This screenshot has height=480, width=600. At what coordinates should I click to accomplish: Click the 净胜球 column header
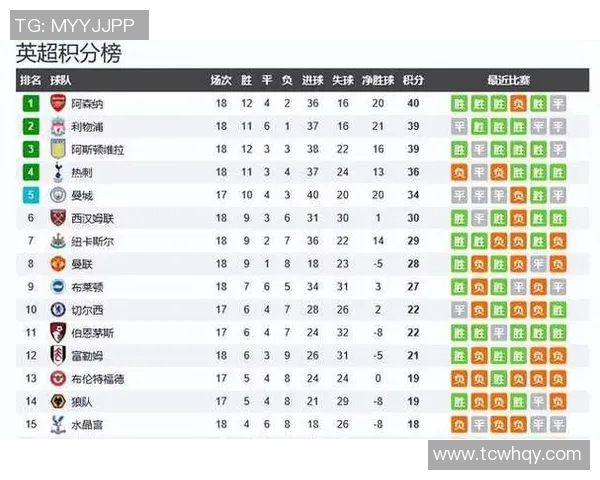[x=378, y=80]
